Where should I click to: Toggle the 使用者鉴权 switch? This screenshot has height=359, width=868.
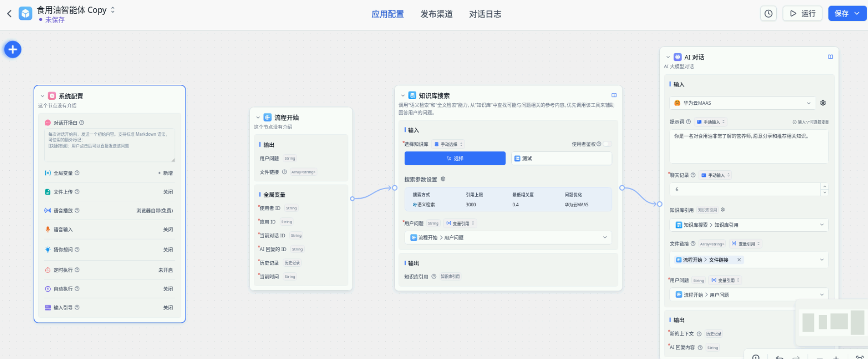point(607,144)
